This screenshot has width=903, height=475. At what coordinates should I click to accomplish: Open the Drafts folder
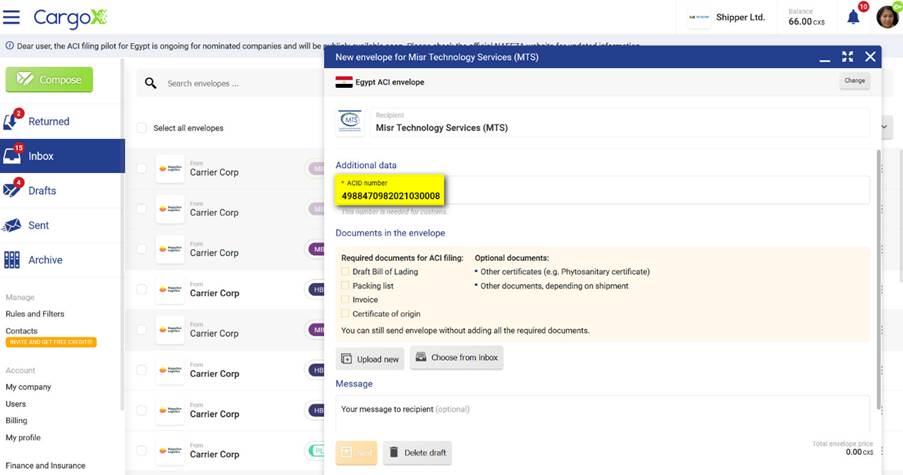(x=42, y=191)
